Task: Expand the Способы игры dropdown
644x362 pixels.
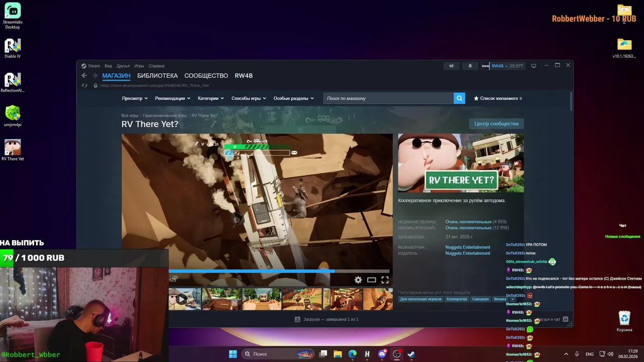Action: pos(249,98)
